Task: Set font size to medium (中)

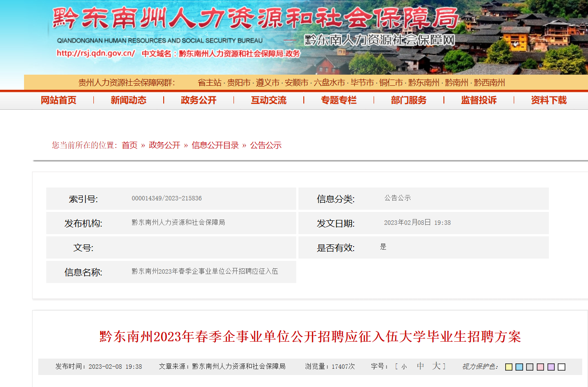Action: [420, 366]
